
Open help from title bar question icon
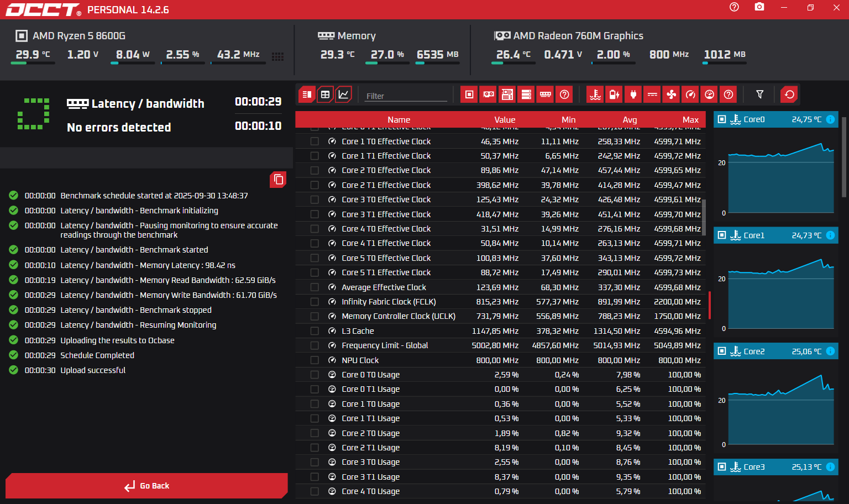pos(734,7)
